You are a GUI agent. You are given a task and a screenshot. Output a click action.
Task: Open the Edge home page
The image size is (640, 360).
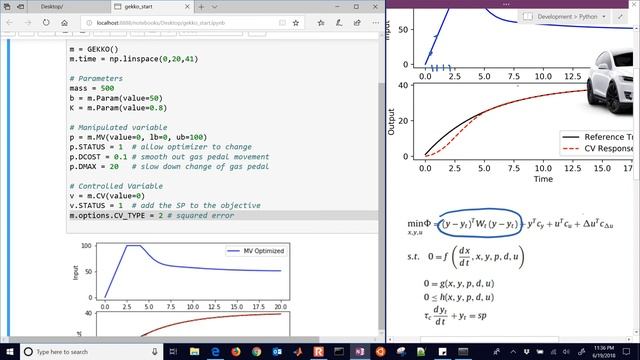coord(64,23)
